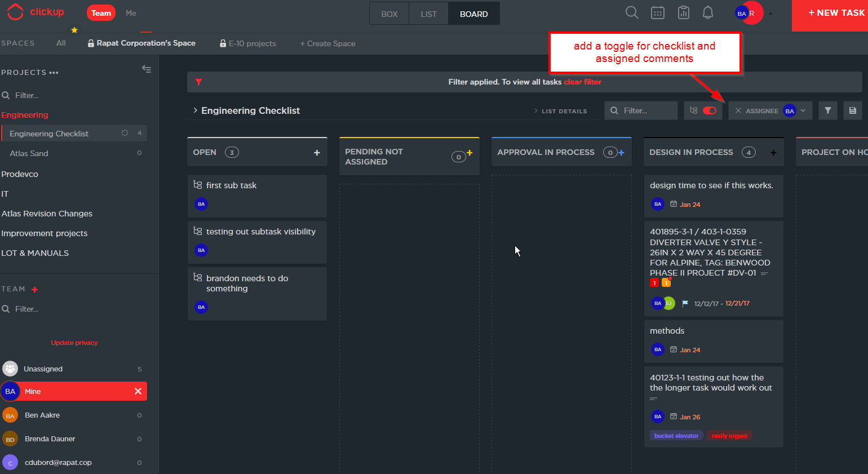Expand the Prodevco project
Screen dimensions: 868x474
point(20,174)
